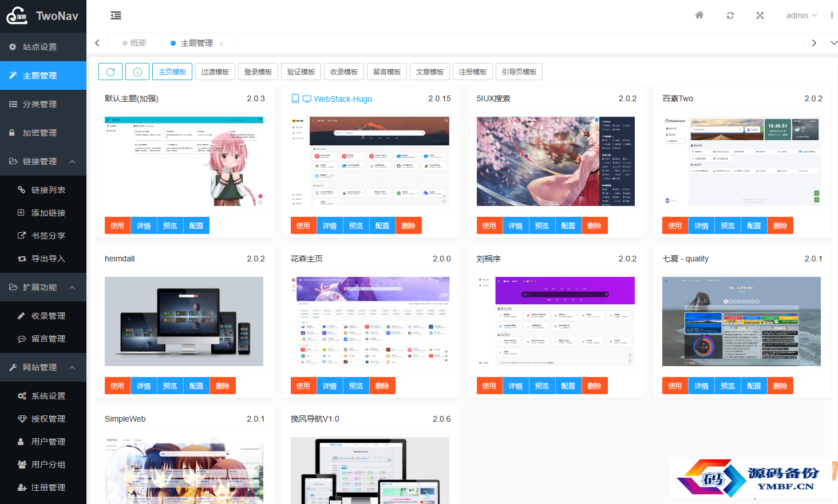Toggle fullscreen mode icon

tap(760, 15)
